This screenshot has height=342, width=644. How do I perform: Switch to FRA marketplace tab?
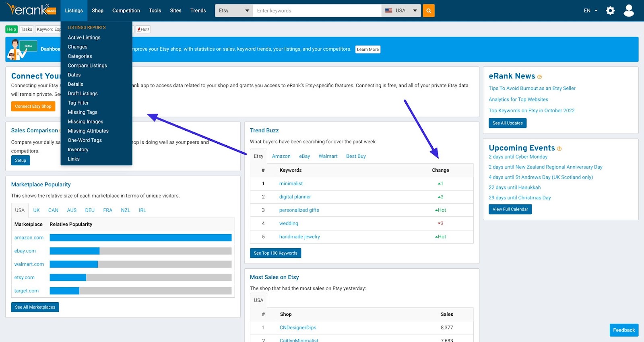pos(107,210)
